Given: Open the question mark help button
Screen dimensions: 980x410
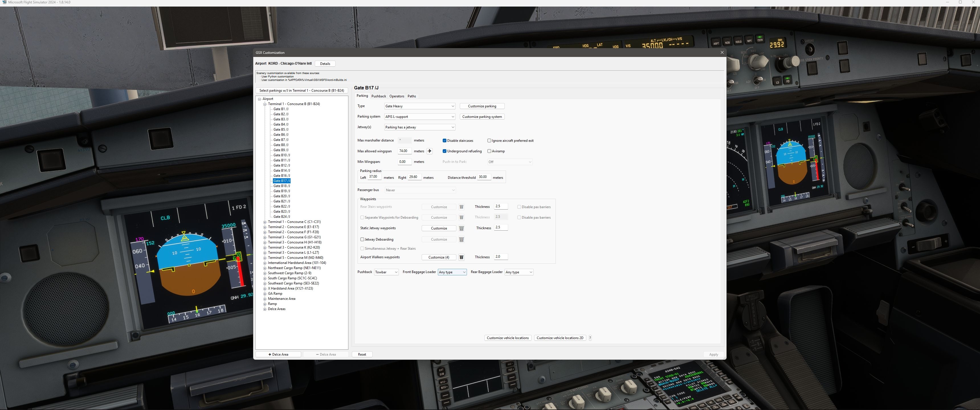Looking at the screenshot, I should pos(590,338).
